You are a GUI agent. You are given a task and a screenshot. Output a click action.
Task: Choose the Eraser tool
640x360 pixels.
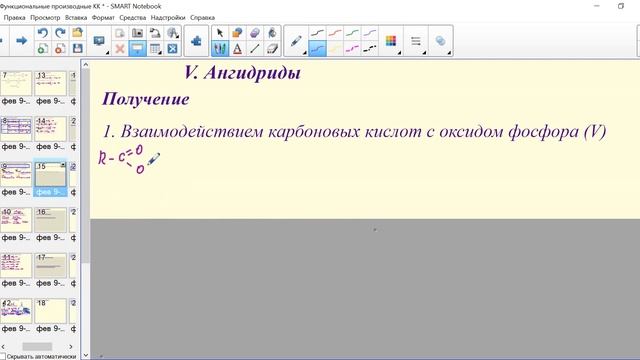272,49
